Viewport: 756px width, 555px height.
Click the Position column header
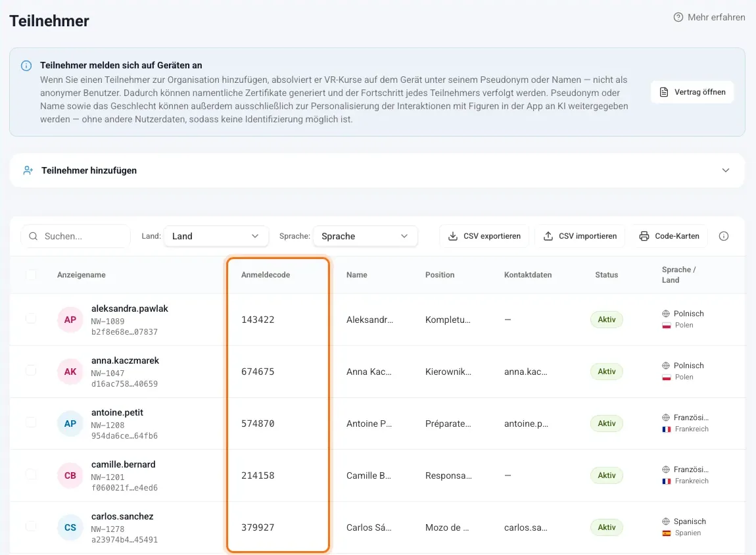pos(440,275)
